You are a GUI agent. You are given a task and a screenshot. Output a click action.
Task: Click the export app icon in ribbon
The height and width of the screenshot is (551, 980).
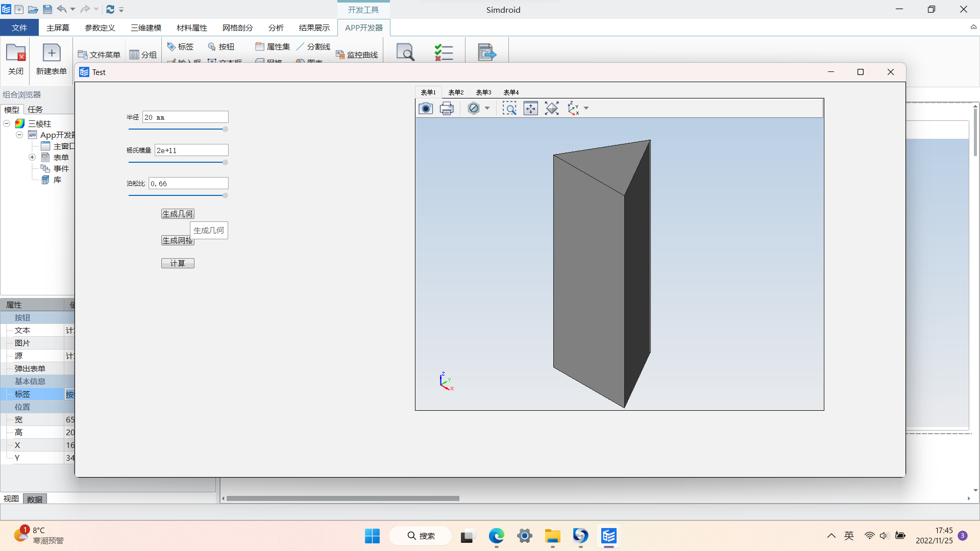click(x=487, y=52)
